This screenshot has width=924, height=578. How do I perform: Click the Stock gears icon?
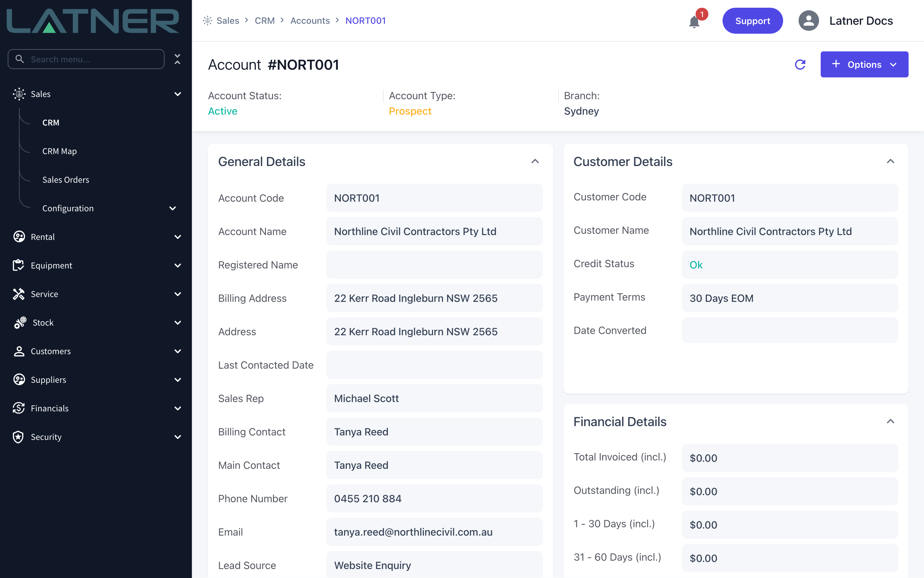tap(20, 323)
